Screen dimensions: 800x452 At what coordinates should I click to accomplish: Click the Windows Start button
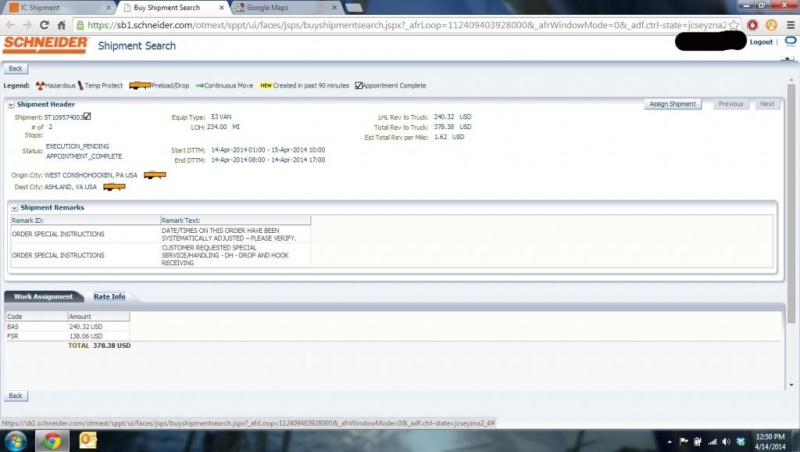pos(17,440)
